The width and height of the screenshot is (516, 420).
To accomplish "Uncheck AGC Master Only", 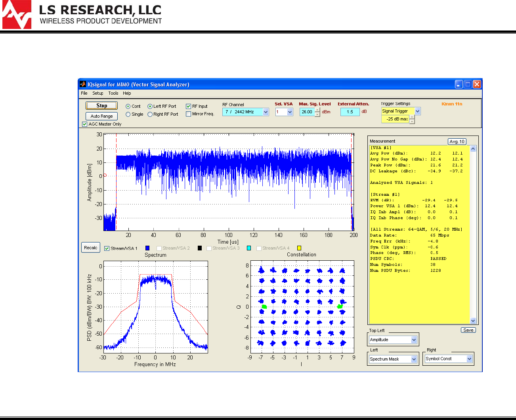I will tap(84, 124).
